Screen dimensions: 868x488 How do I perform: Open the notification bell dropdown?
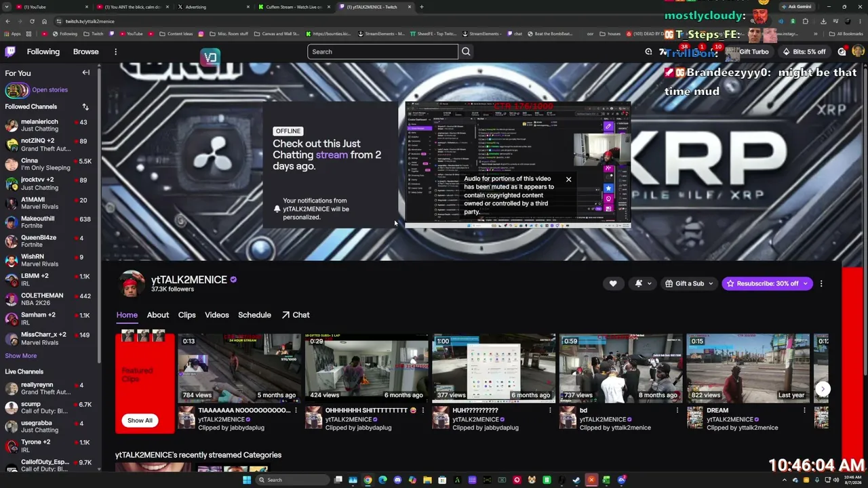pyautogui.click(x=642, y=283)
